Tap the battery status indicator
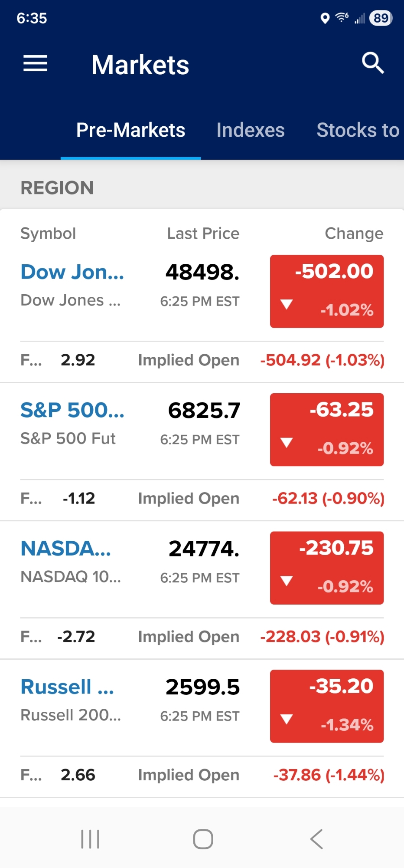Screen dimensions: 404x868 381,18
